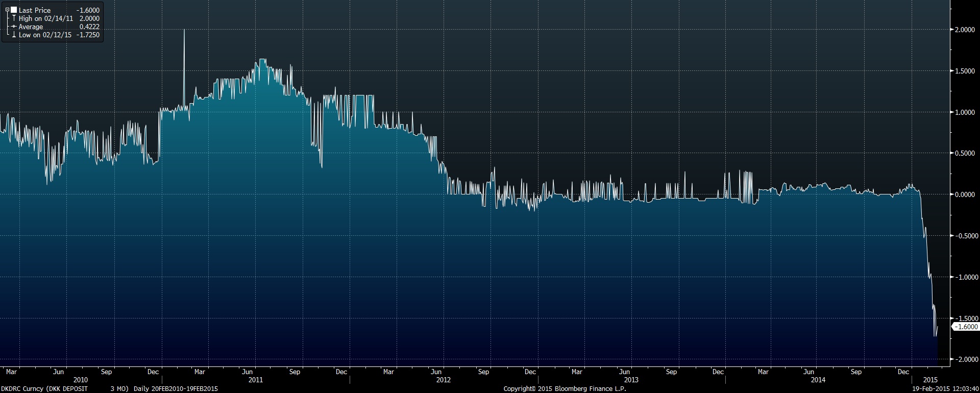Click the 2011 year label on time axis
Viewport: 980px width, 393px height.
pos(255,380)
